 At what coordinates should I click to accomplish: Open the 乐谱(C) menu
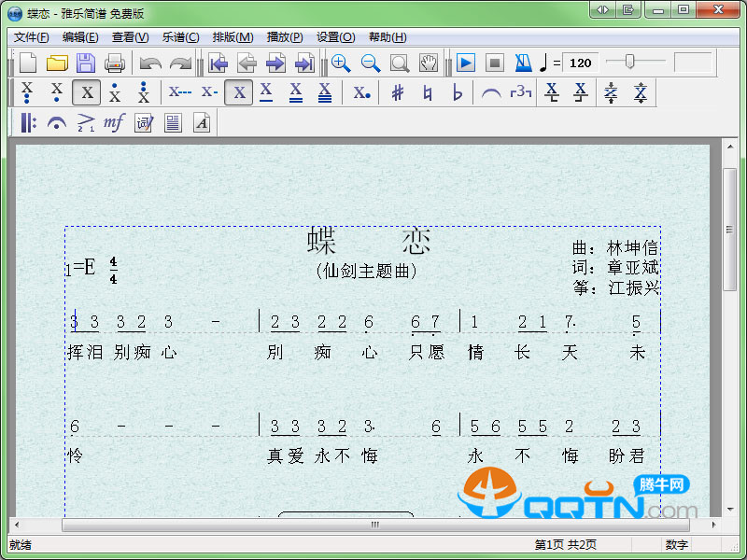180,37
